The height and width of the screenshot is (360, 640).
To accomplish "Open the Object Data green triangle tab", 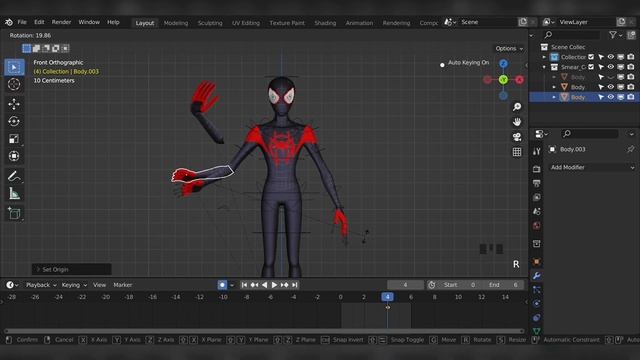I will (537, 331).
